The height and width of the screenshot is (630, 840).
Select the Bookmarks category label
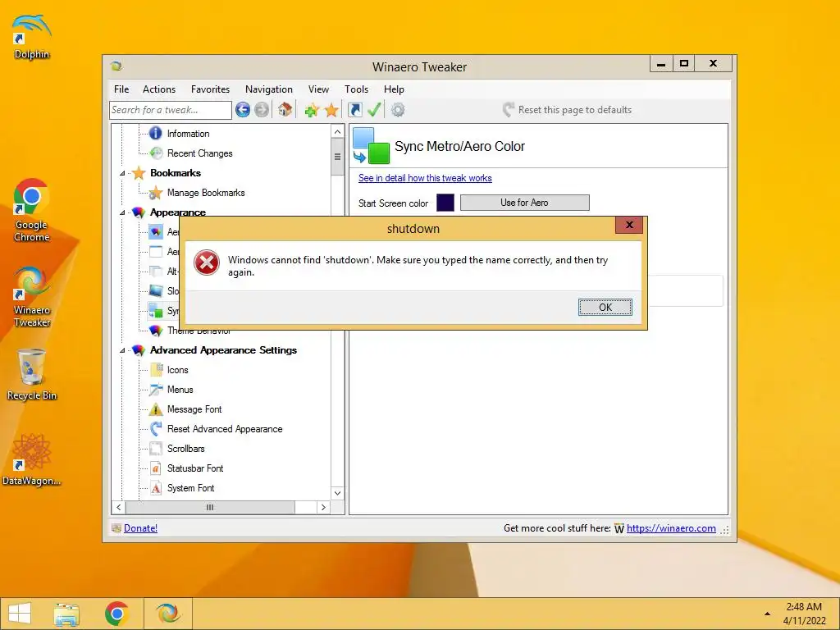coord(176,173)
